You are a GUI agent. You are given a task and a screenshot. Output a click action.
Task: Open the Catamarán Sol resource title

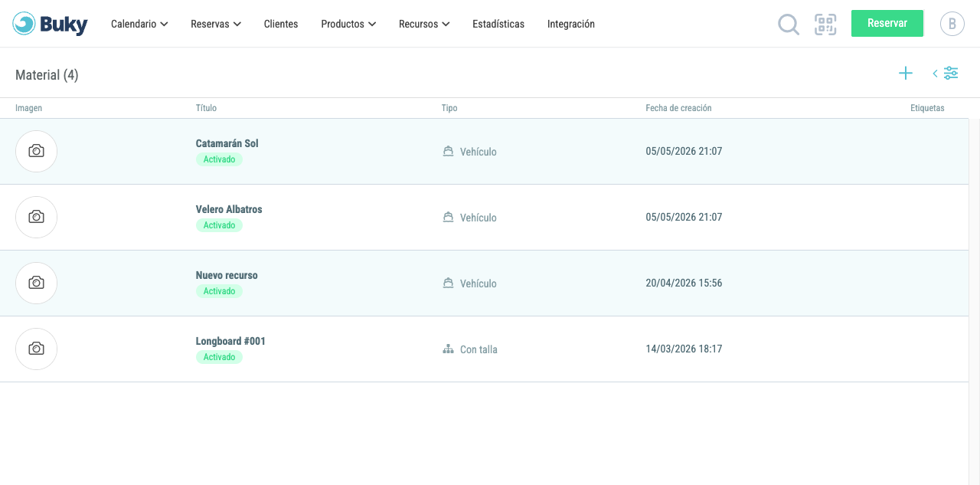click(x=227, y=143)
